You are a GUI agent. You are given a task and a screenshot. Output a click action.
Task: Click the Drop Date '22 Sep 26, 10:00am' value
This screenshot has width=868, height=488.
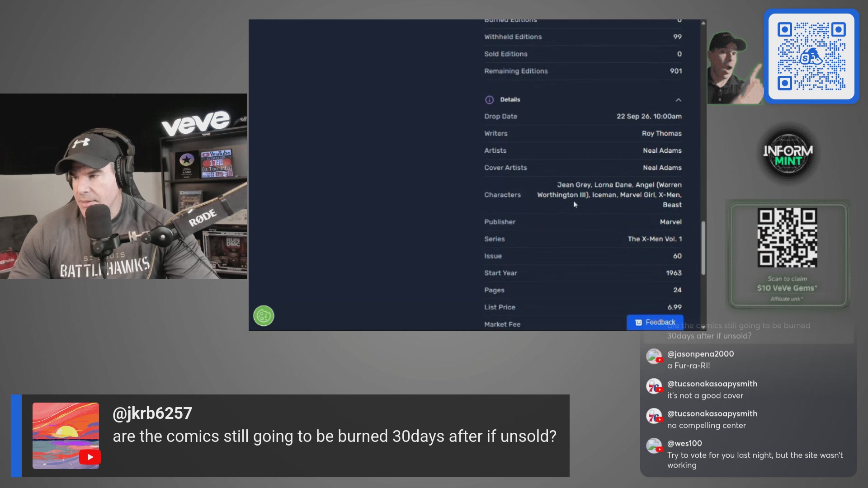[649, 116]
